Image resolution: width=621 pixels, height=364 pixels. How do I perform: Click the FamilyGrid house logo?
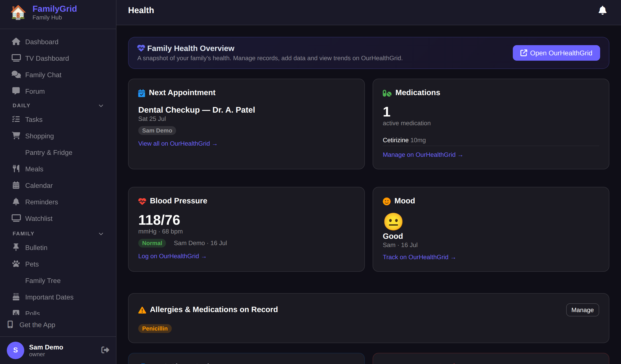[18, 12]
